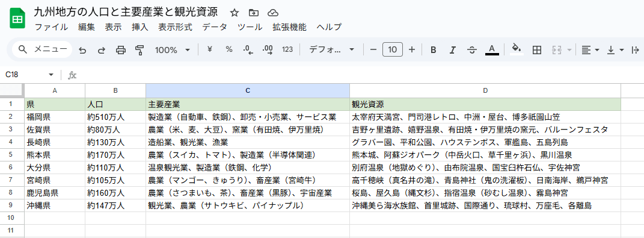Click the Print icon
Viewport: 644px width, 238px height.
121,50
